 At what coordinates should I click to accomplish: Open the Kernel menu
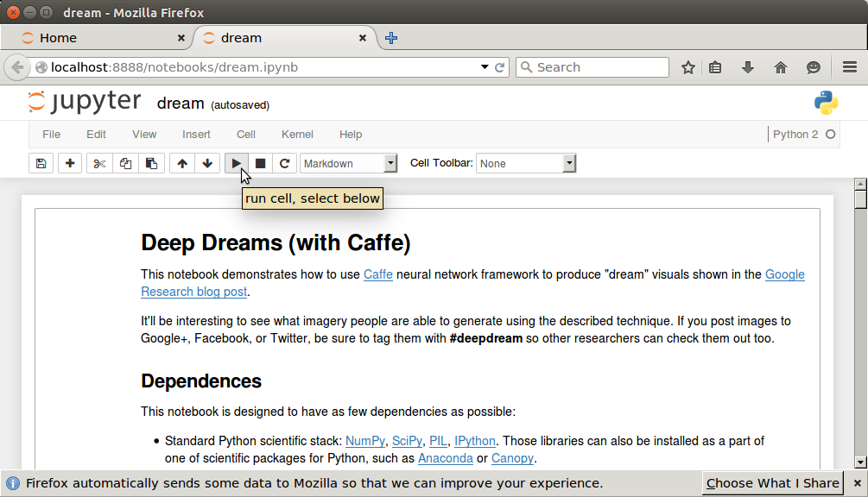[297, 135]
